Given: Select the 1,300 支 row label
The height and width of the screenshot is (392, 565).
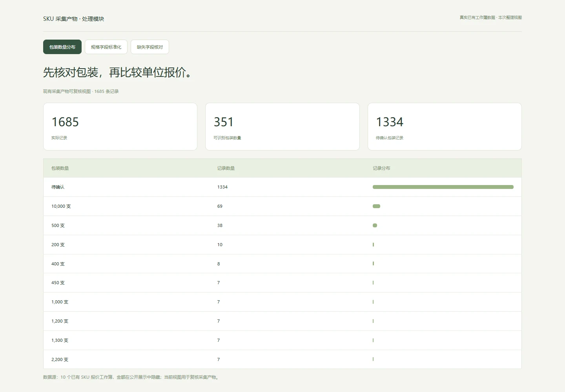Looking at the screenshot, I should point(60,340).
